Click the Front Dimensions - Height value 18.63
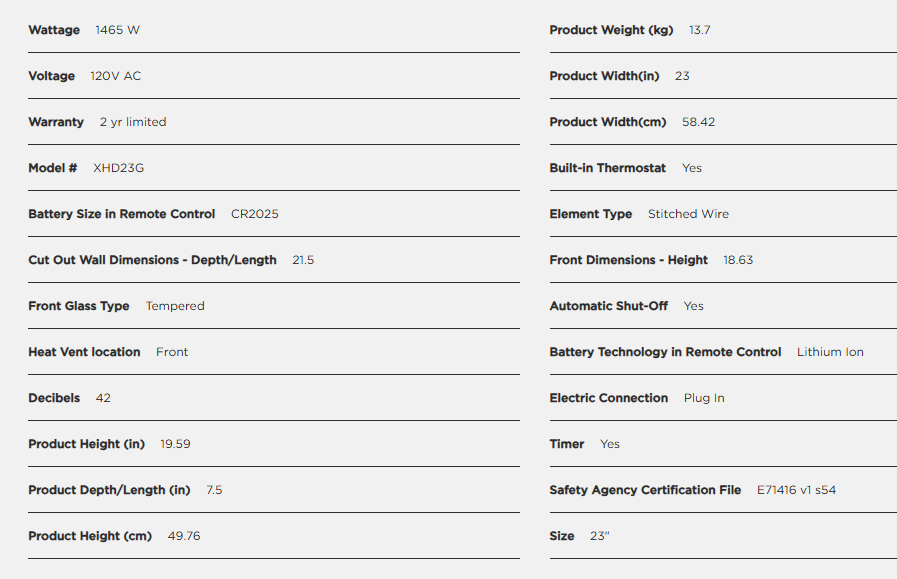Viewport: 897px width, 579px height. [x=738, y=260]
